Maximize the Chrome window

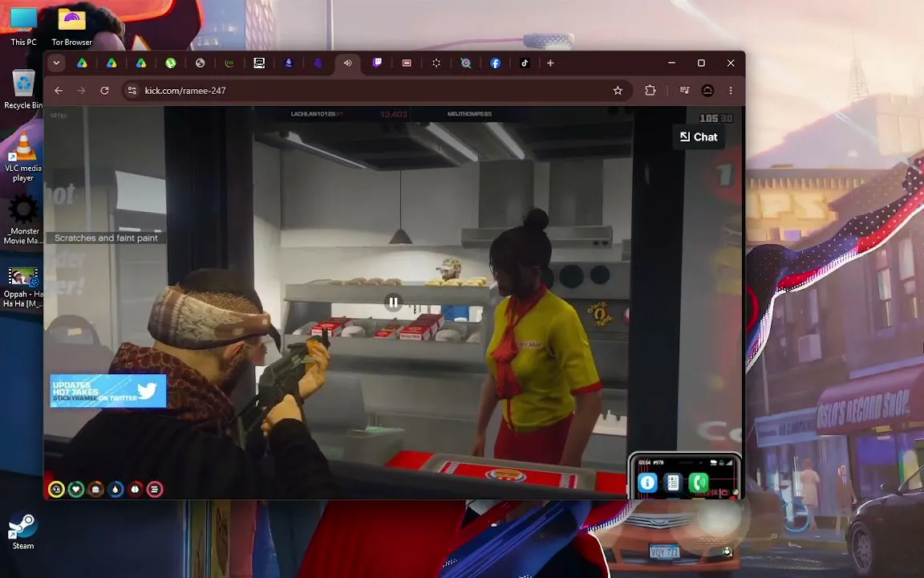pos(701,63)
